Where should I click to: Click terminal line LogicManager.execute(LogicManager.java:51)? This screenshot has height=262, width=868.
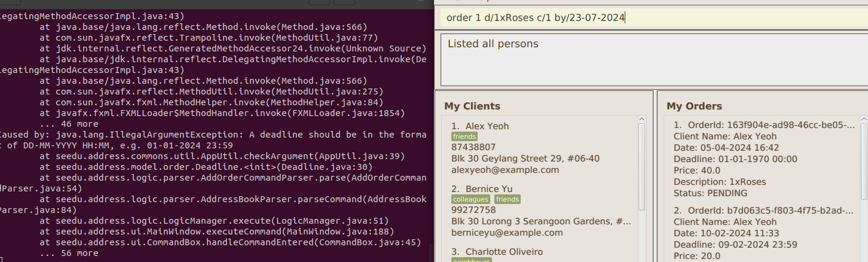click(214, 221)
